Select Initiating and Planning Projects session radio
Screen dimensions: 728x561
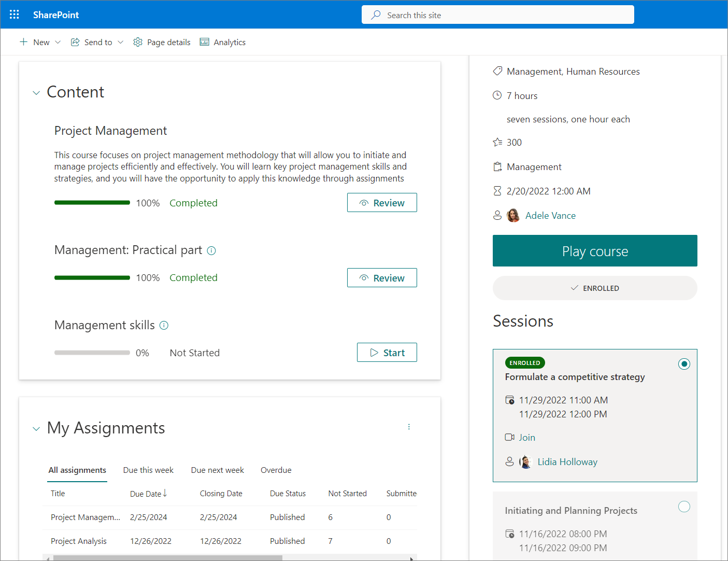point(684,507)
